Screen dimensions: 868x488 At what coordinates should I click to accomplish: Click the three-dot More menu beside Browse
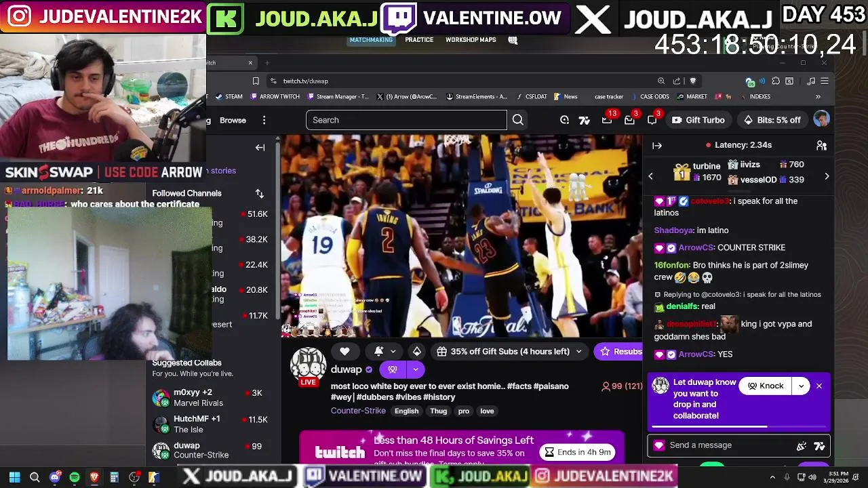pos(264,120)
